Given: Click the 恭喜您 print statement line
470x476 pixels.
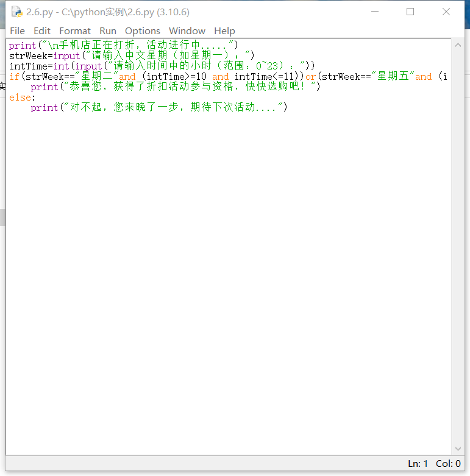Looking at the screenshot, I should (175, 87).
